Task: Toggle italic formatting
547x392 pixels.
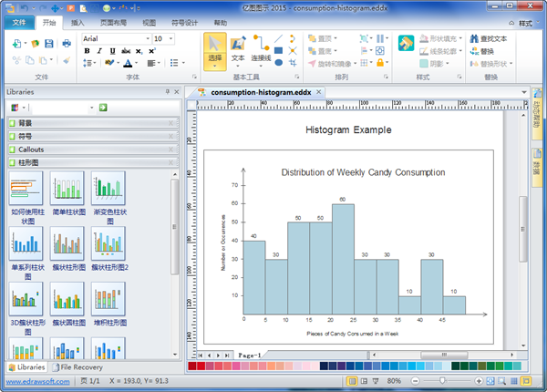Action: [99, 51]
